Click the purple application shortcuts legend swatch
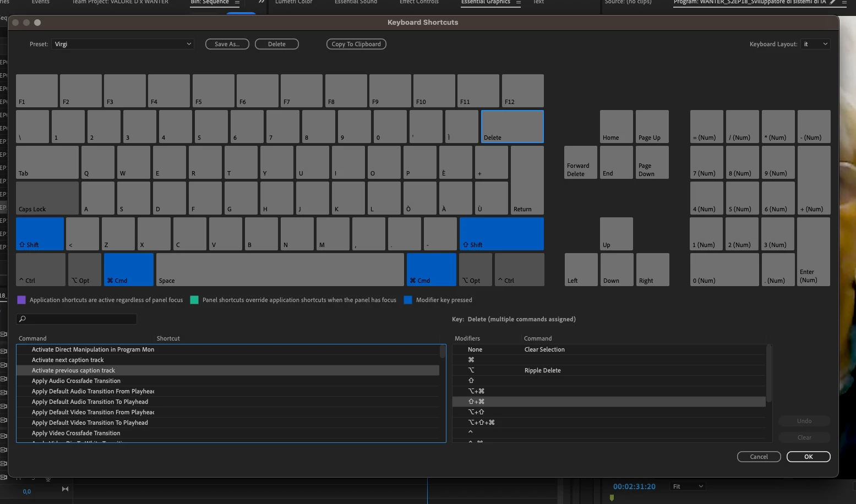 pos(21,300)
